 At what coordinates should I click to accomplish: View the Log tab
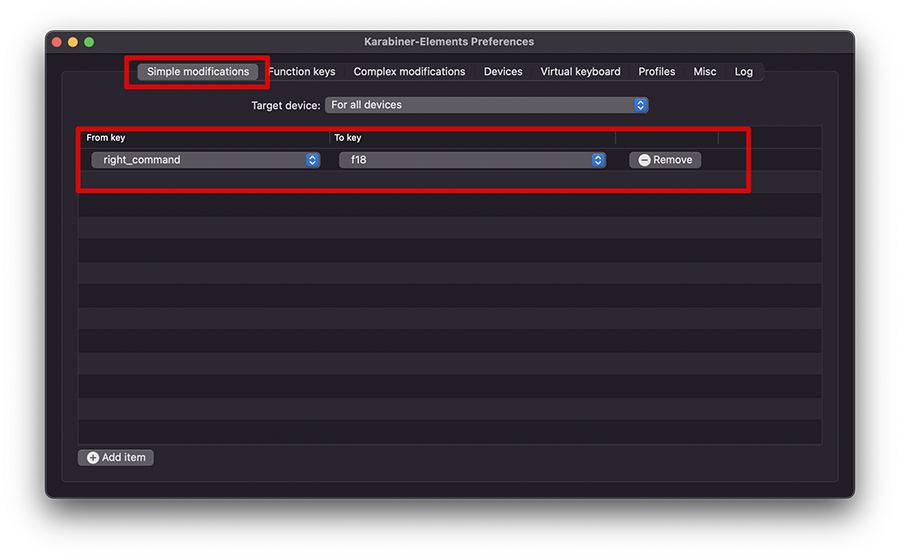click(743, 72)
